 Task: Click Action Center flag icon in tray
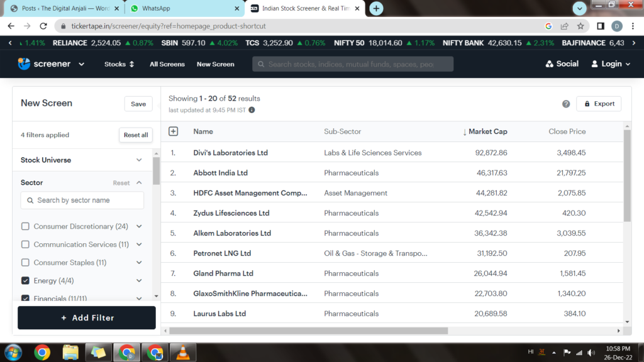[567, 353]
